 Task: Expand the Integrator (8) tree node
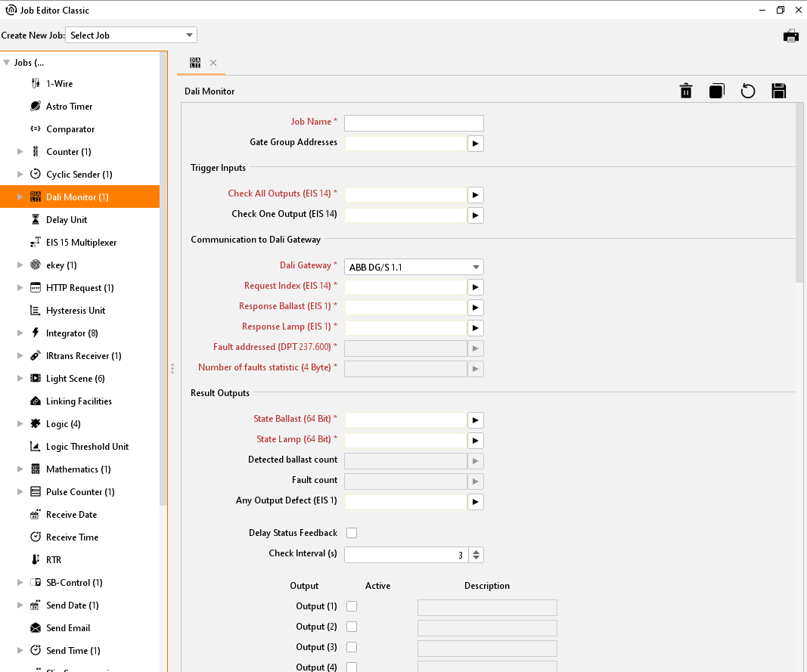tap(20, 333)
